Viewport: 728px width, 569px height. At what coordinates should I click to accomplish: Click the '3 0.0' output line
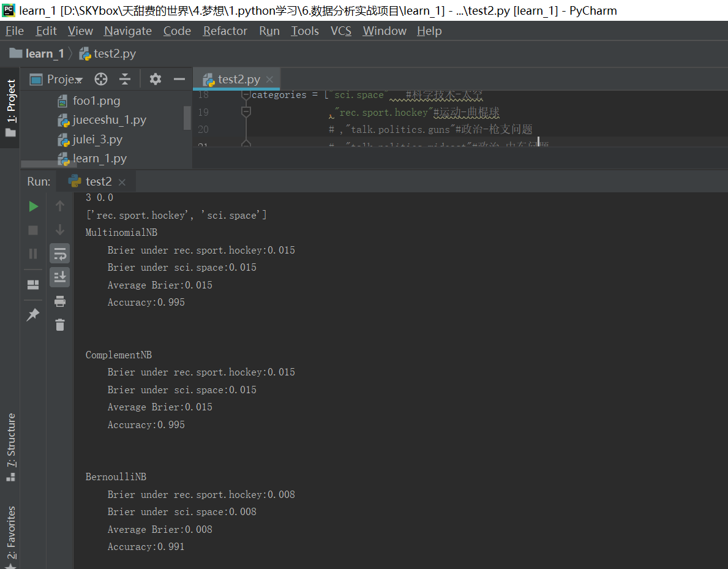pyautogui.click(x=99, y=198)
